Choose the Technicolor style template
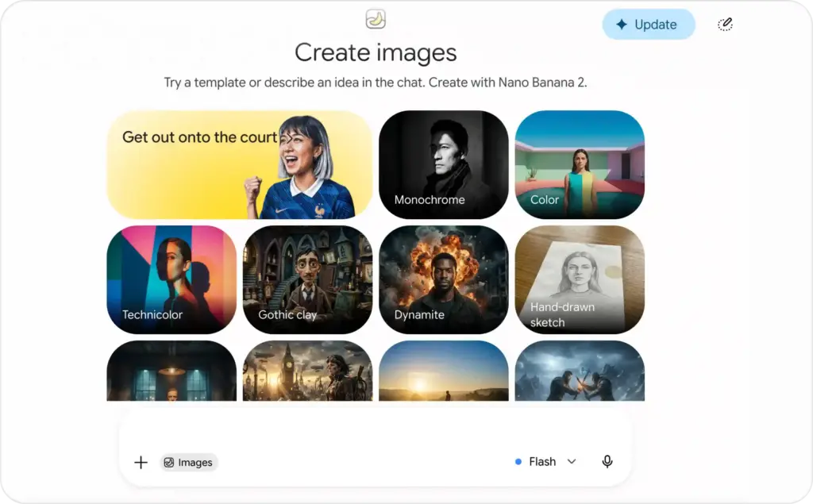This screenshot has width=813, height=504. pyautogui.click(x=171, y=280)
